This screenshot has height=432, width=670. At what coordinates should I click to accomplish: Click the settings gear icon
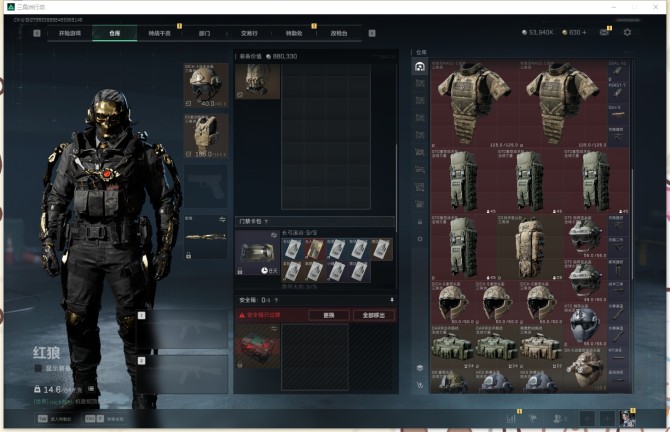click(x=627, y=32)
